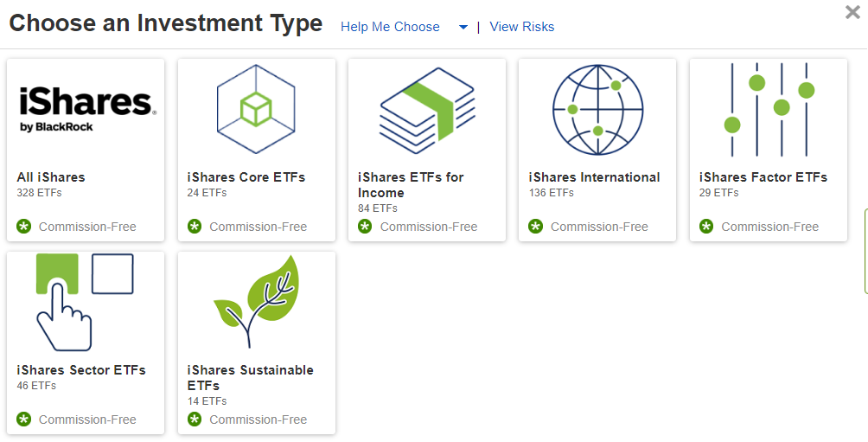The width and height of the screenshot is (868, 442).
Task: Close the investment type dialog
Action: pyautogui.click(x=852, y=11)
